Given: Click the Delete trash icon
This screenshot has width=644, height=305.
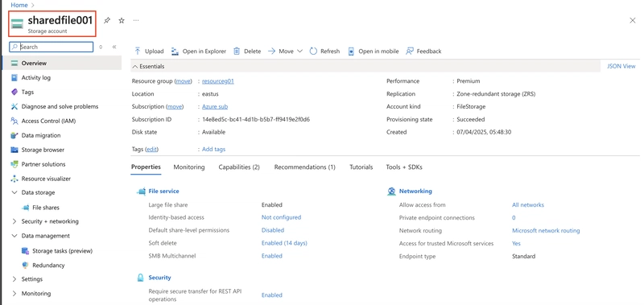Looking at the screenshot, I should (x=237, y=52).
